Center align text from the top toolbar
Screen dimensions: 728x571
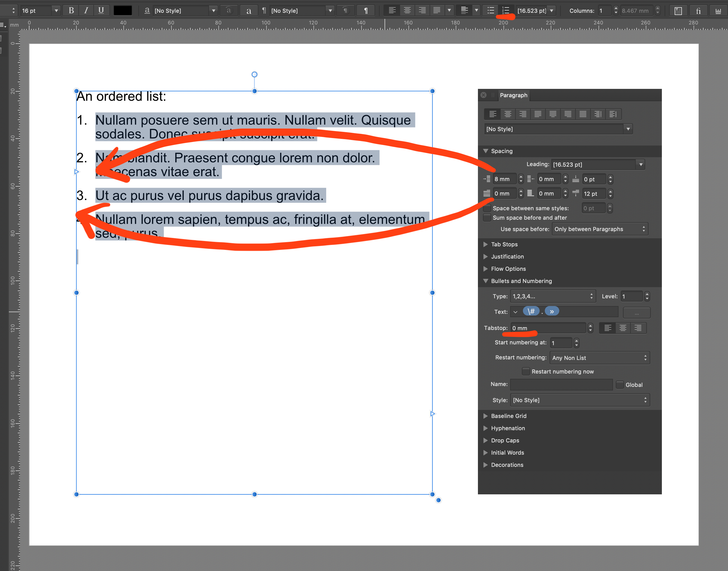[407, 10]
